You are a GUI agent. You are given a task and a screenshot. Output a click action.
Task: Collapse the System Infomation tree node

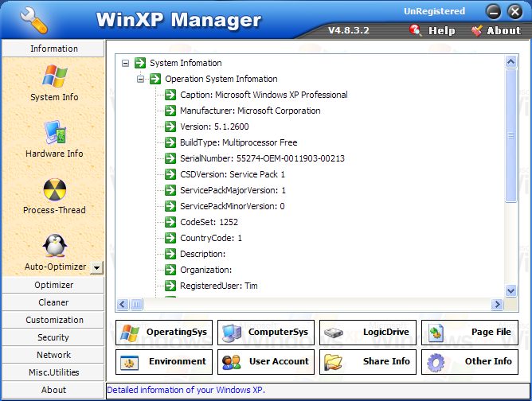pos(126,63)
